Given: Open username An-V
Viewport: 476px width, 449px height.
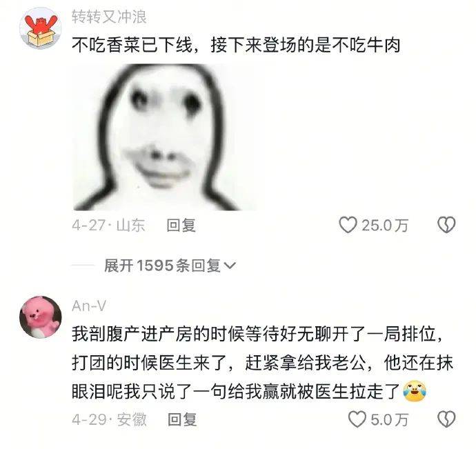Looking at the screenshot, I should [89, 306].
